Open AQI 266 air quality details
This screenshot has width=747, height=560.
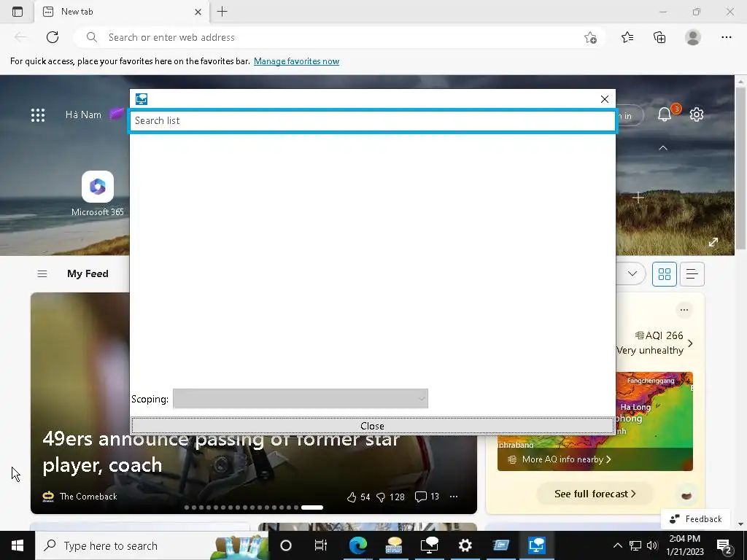click(659, 335)
